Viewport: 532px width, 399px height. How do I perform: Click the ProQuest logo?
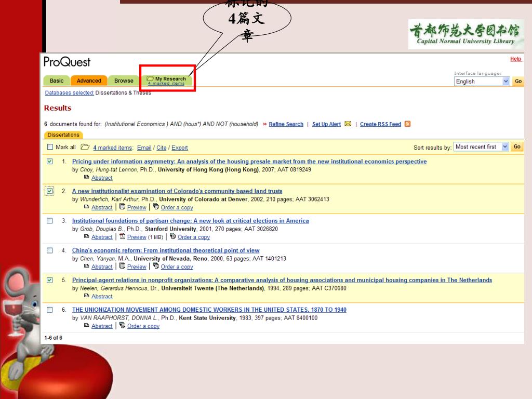click(67, 62)
